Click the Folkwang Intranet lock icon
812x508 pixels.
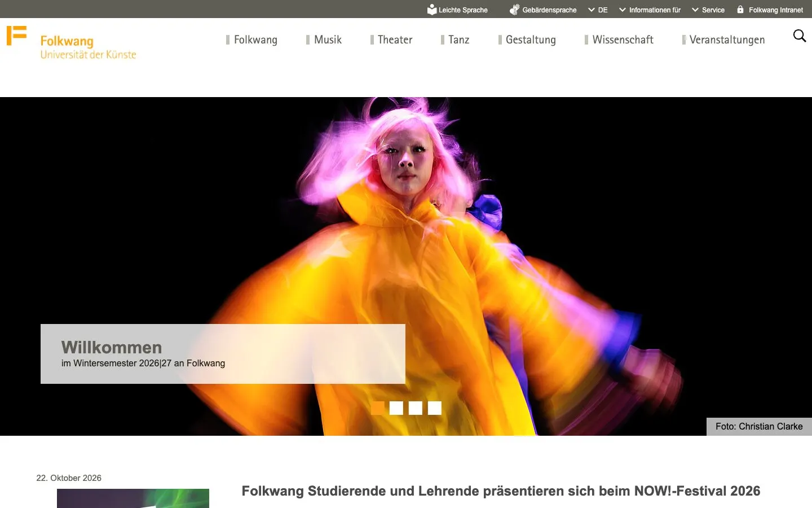point(740,9)
